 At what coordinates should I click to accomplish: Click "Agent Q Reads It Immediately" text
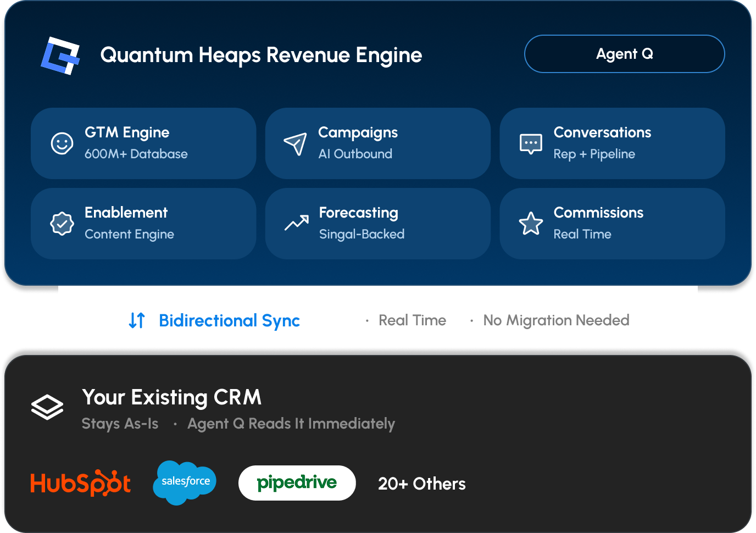tap(291, 424)
